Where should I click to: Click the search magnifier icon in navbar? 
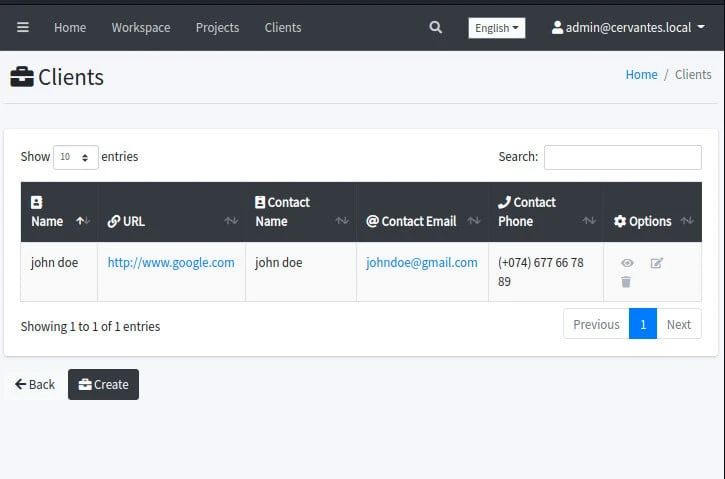click(435, 27)
